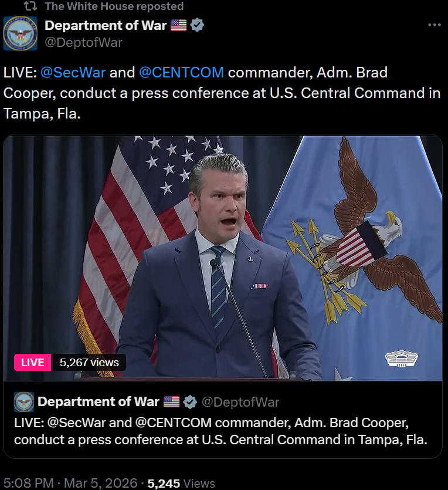
Task: Open the @SecWar mention link
Action: [73, 73]
